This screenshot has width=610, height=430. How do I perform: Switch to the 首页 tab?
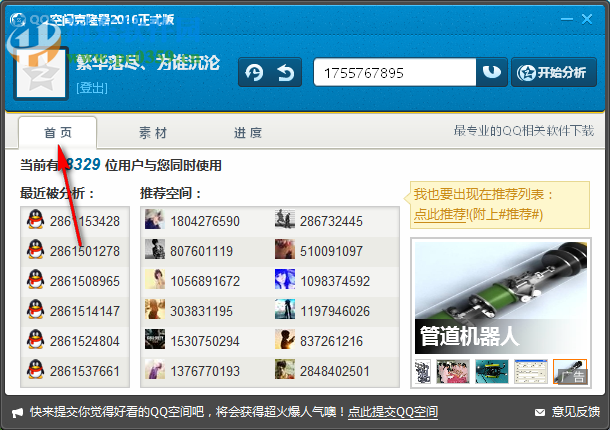[58, 133]
